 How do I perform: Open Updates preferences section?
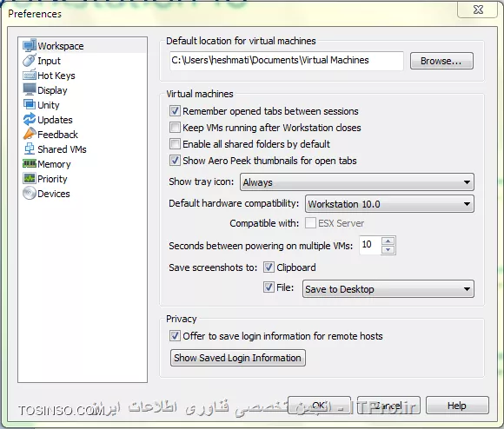tap(55, 120)
